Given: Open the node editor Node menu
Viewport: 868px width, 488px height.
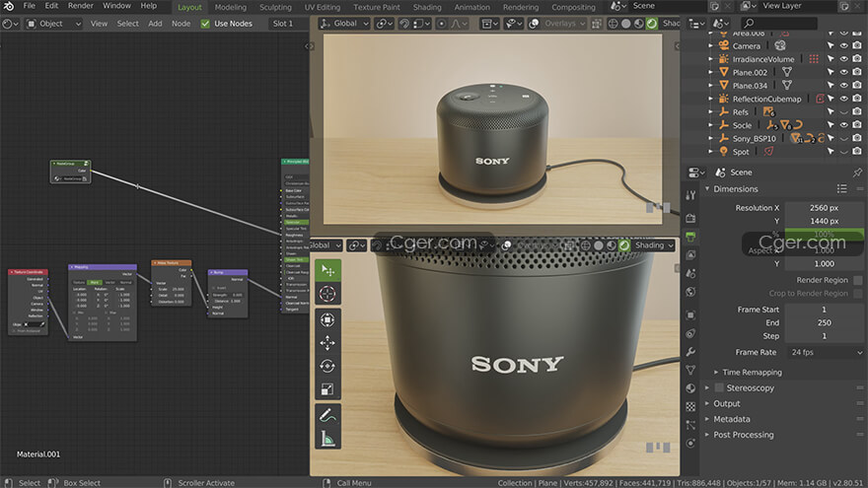Looking at the screenshot, I should pyautogui.click(x=181, y=24).
